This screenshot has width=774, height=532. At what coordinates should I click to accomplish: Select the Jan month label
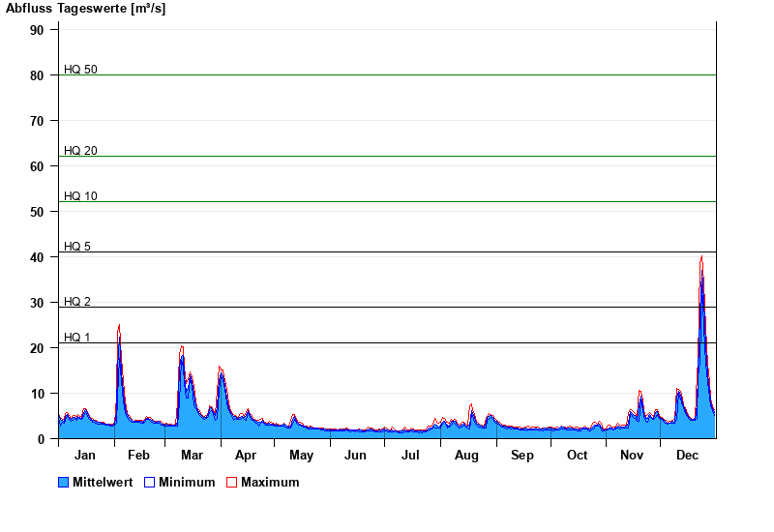click(85, 456)
